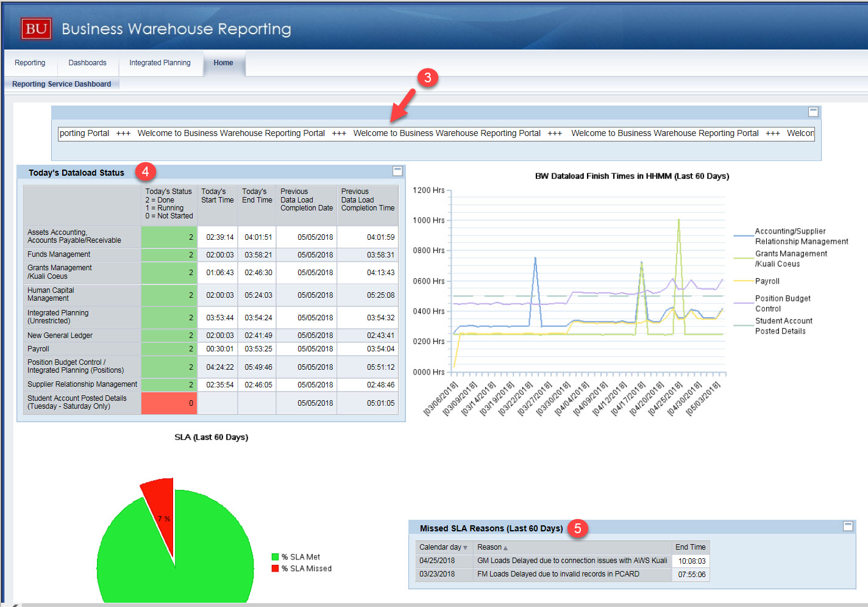Click Business Warehouse Reporting header title

(176, 29)
